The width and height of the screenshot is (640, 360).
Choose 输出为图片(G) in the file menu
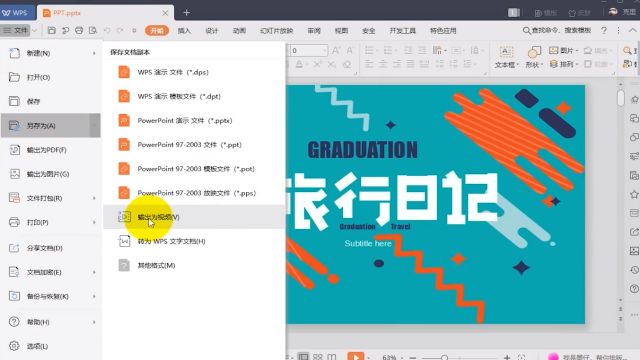point(51,174)
